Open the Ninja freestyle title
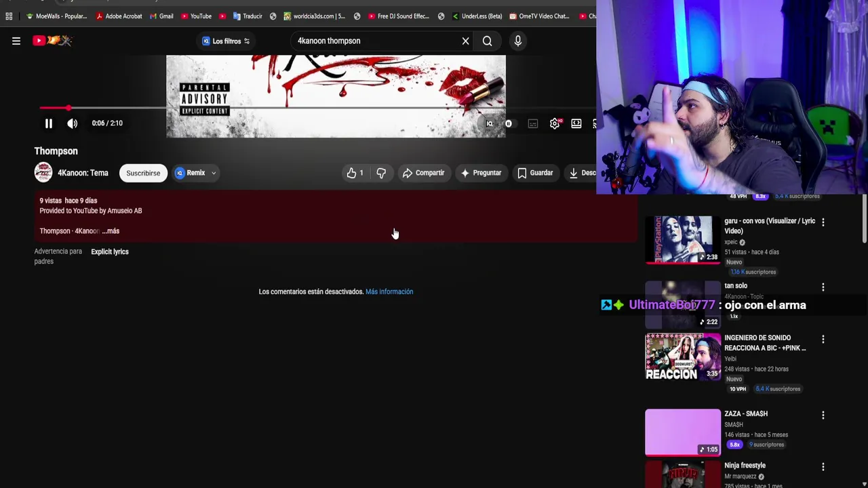The width and height of the screenshot is (868, 488). tap(745, 466)
